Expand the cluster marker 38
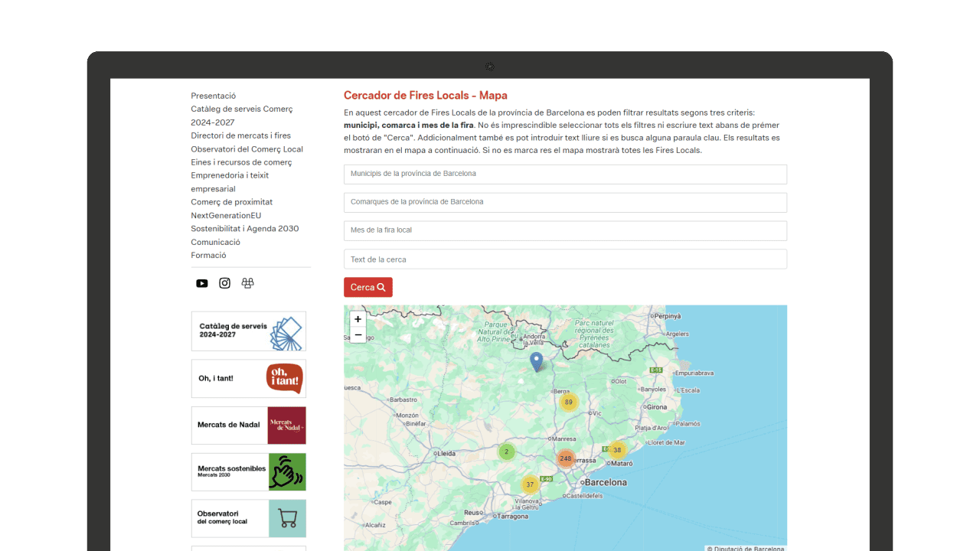Screen dimensions: 980x551 click(x=617, y=450)
